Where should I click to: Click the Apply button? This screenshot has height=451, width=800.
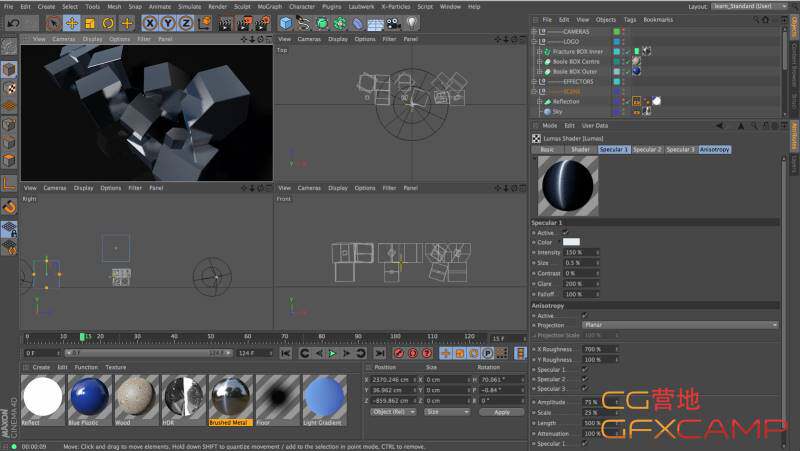[501, 411]
